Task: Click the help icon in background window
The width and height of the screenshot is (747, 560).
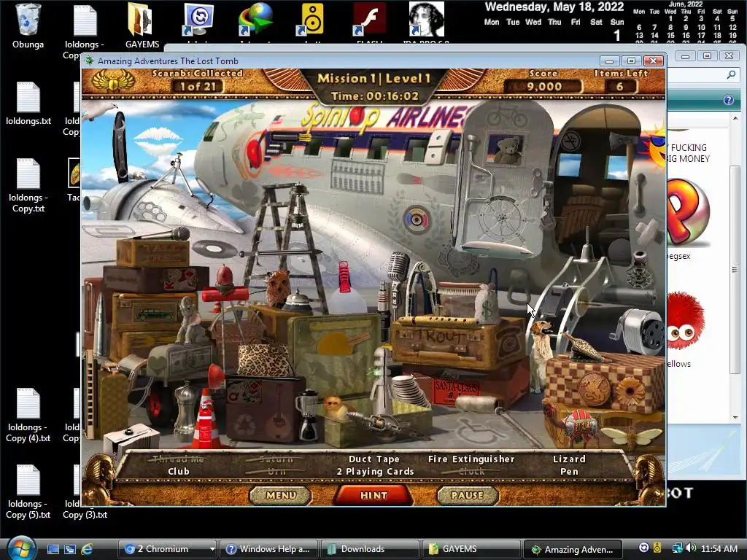Action: (x=729, y=100)
